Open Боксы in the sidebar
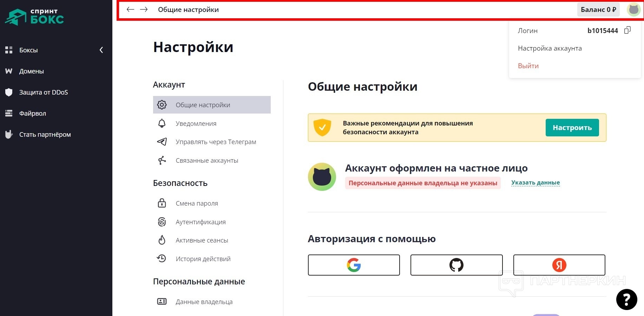Image resolution: width=644 pixels, height=316 pixels. coord(28,50)
